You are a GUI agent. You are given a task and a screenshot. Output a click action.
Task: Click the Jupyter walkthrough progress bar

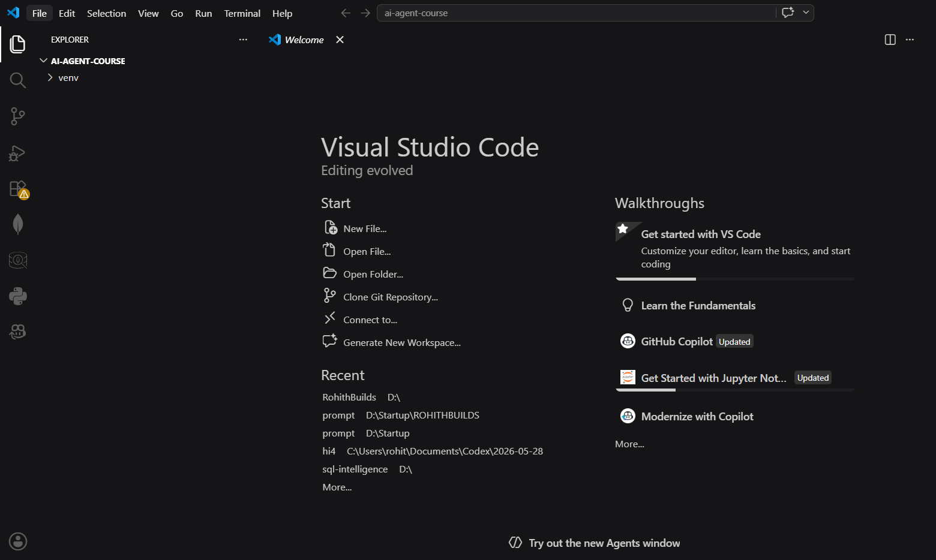tap(735, 390)
